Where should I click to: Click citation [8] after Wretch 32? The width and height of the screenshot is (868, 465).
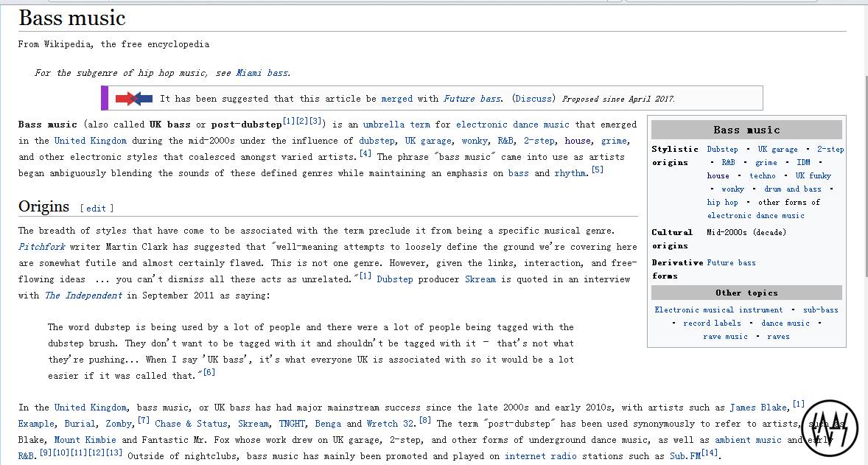425,420
